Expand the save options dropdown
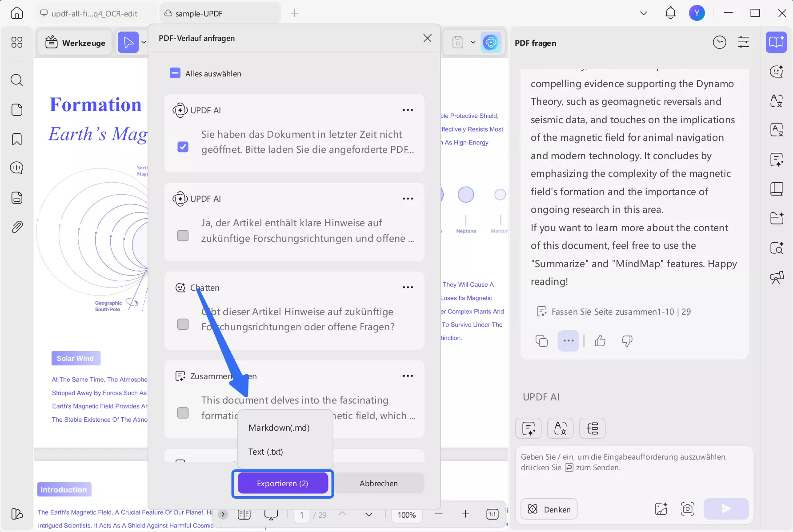The image size is (793, 532). pos(473,42)
